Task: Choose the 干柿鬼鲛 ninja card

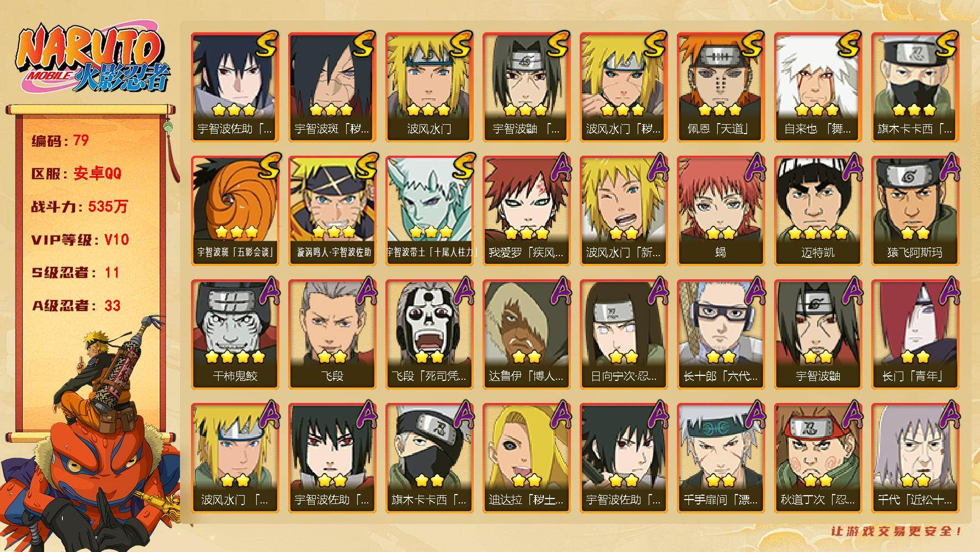Action: point(234,335)
